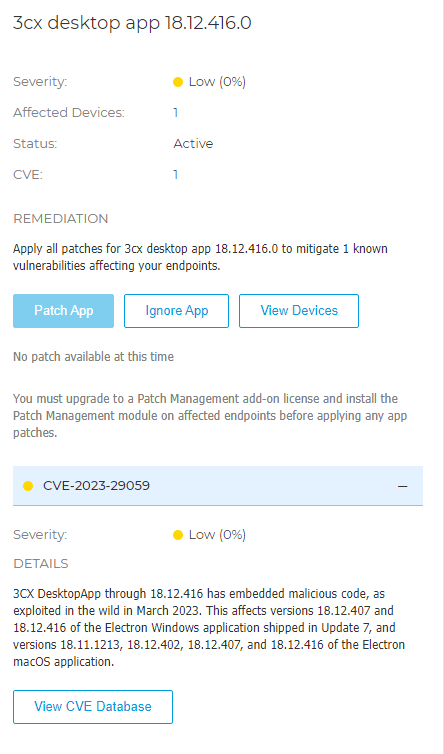The height and width of the screenshot is (754, 444).
Task: Click the yellow dot next to top Severity Low
Action: (x=178, y=82)
